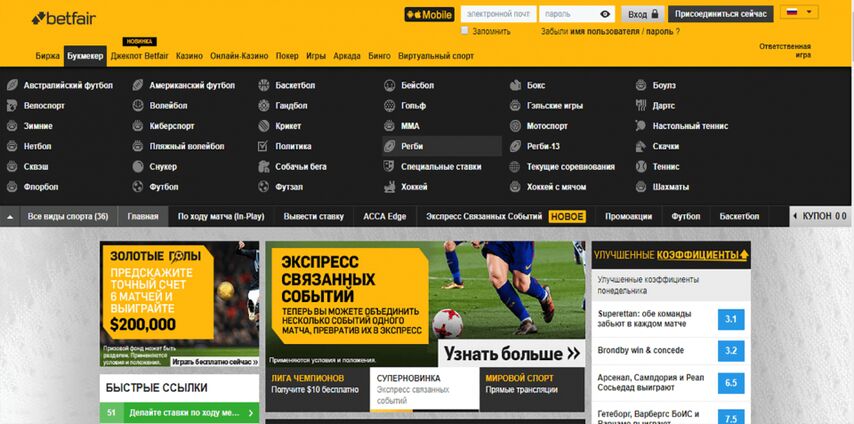Click the Вход login button
The image size is (854, 424).
643,14
